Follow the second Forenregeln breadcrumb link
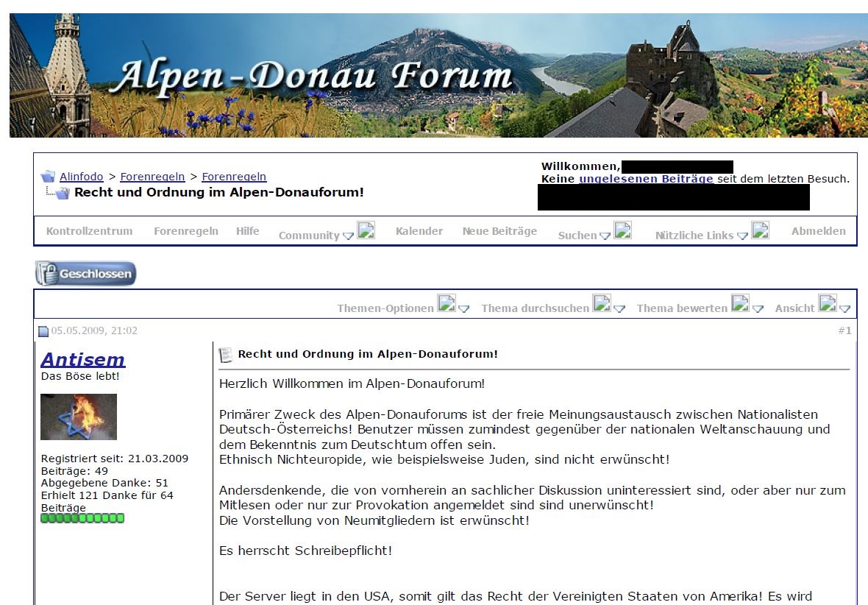This screenshot has height=605, width=868. pyautogui.click(x=234, y=177)
